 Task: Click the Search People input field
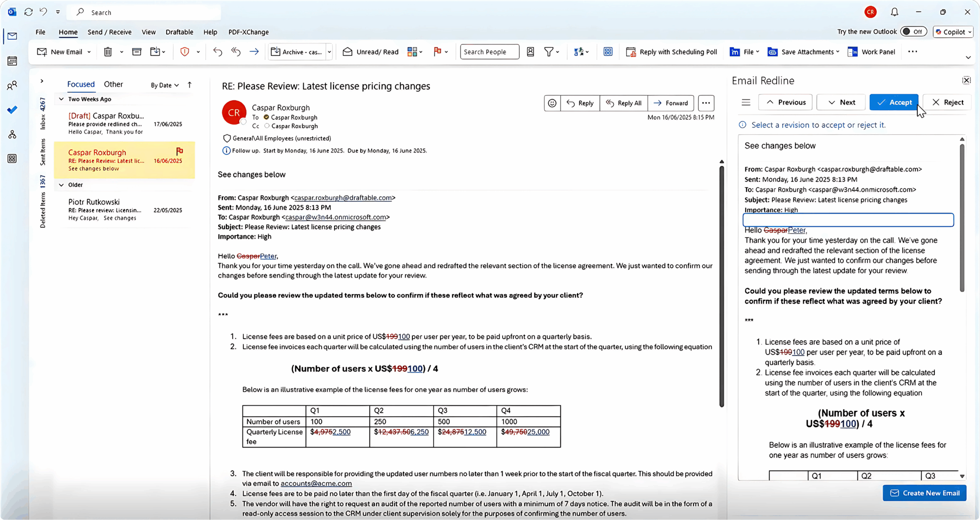(x=489, y=52)
